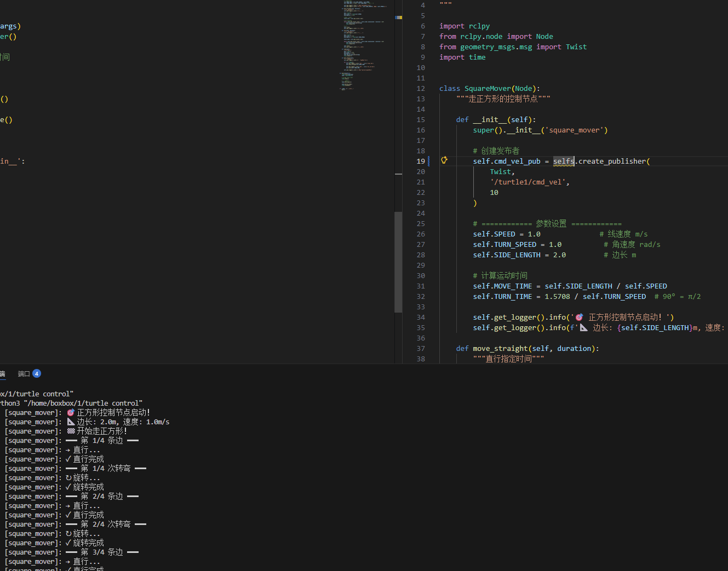Click line number 37 in the gutter
This screenshot has width=728, height=571.
[x=421, y=349]
